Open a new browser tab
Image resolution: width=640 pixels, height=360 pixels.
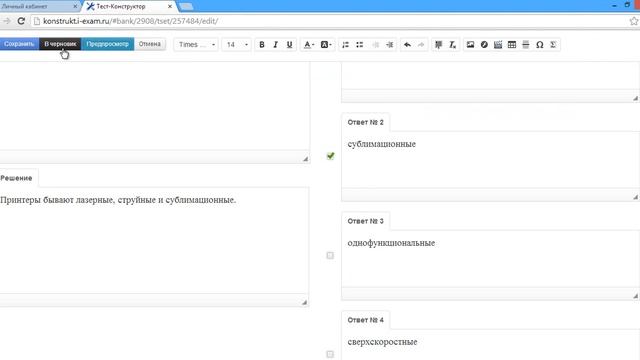coord(186,7)
